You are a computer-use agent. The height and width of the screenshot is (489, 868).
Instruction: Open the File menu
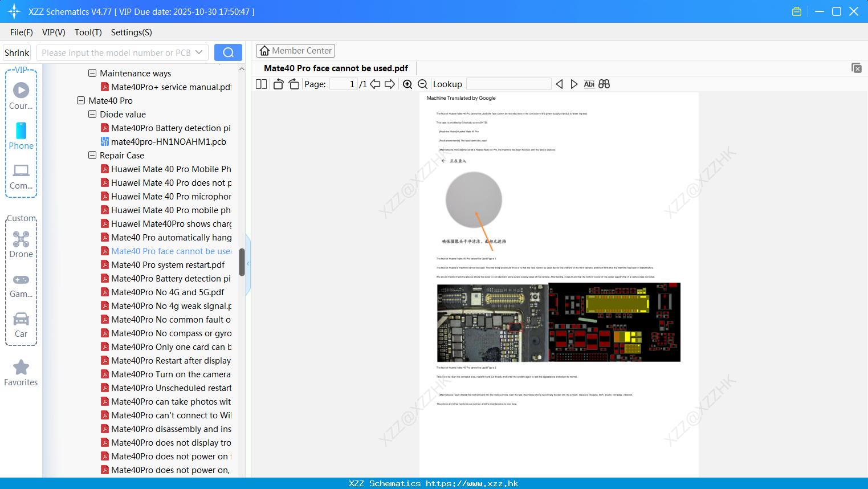click(x=22, y=32)
